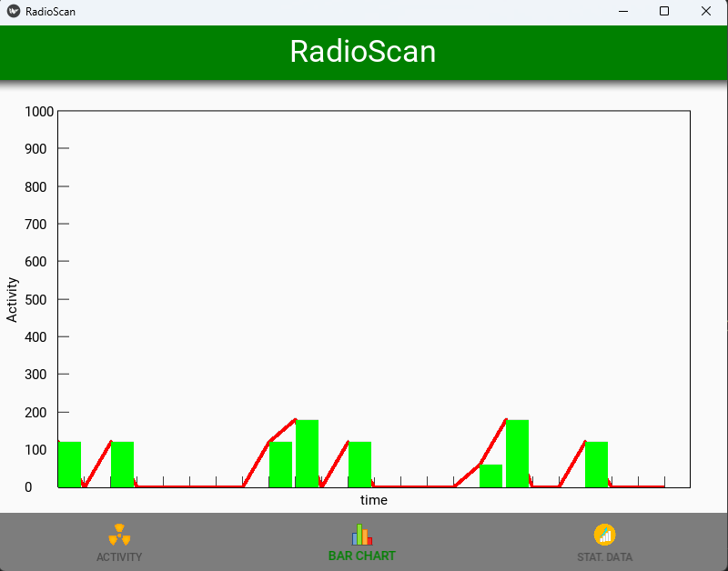Screen dimensions: 728x571
Task: Click the 1000 value on the y-axis
Action: pyautogui.click(x=37, y=113)
